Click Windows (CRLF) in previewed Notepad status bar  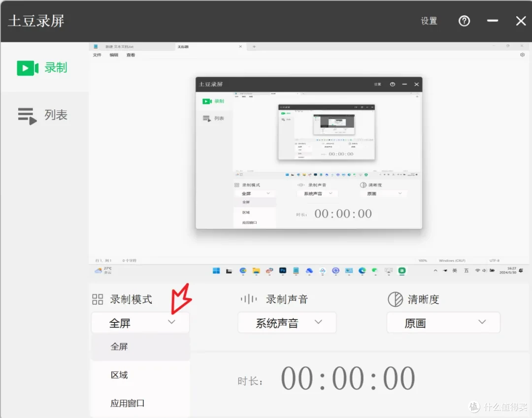452,261
